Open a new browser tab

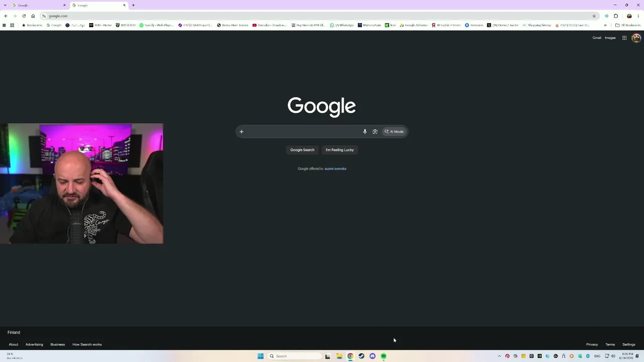pyautogui.click(x=133, y=5)
